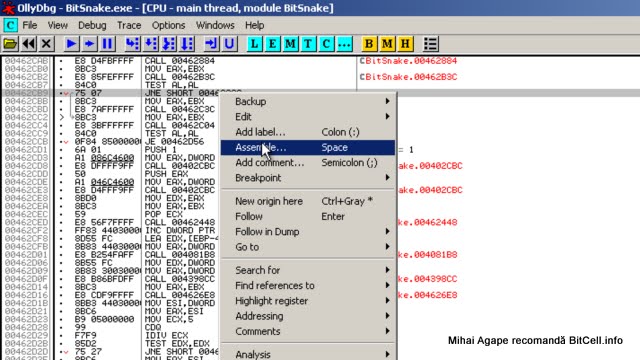This screenshot has width=640, height=360.
Task: Choose Assemble... from context menu
Action: [x=308, y=147]
